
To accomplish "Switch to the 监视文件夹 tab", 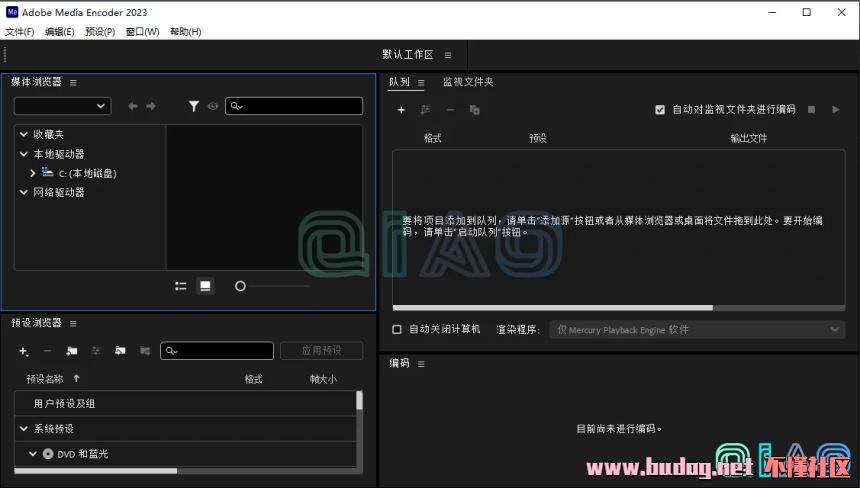I will pos(468,82).
